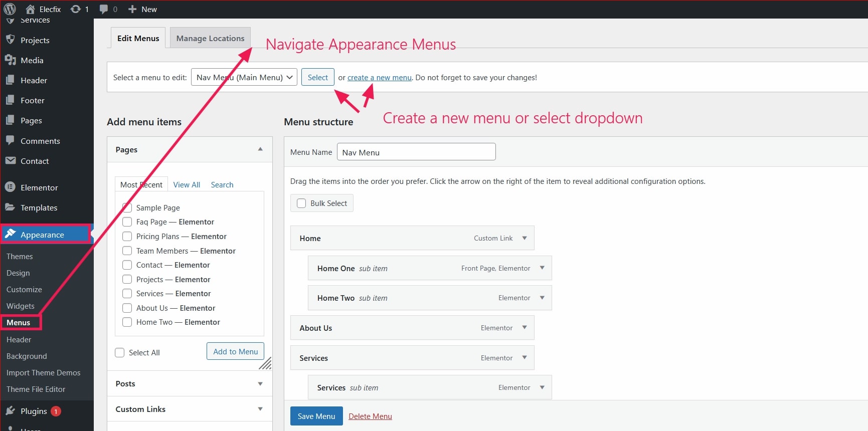Switch to the Manage Locations tab
The image size is (868, 431).
coord(210,38)
